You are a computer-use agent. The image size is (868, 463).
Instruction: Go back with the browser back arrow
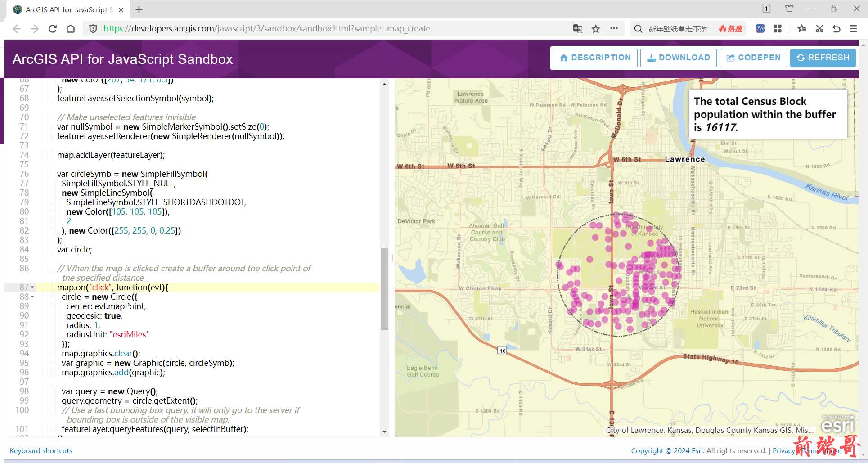click(17, 29)
